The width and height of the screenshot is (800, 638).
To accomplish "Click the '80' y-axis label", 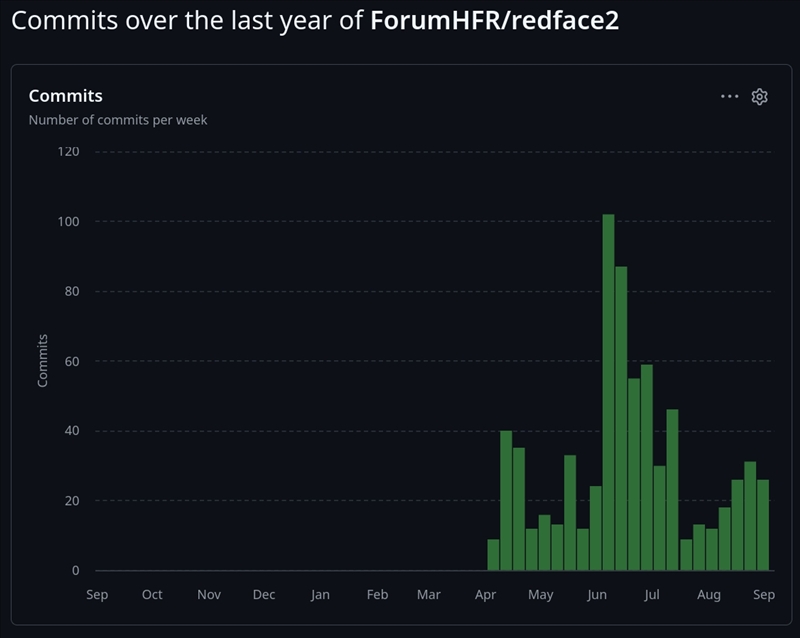I will (x=72, y=291).
